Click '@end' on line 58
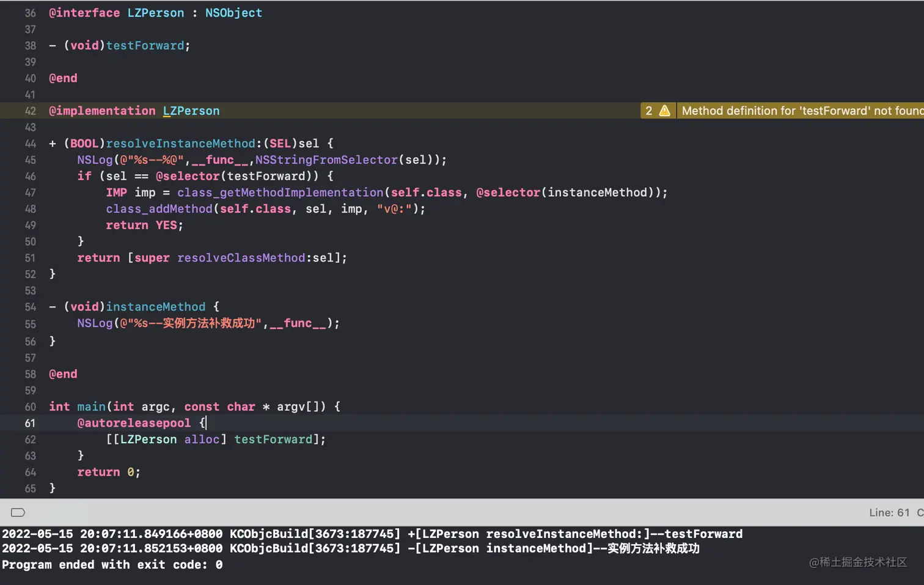 [x=63, y=374]
